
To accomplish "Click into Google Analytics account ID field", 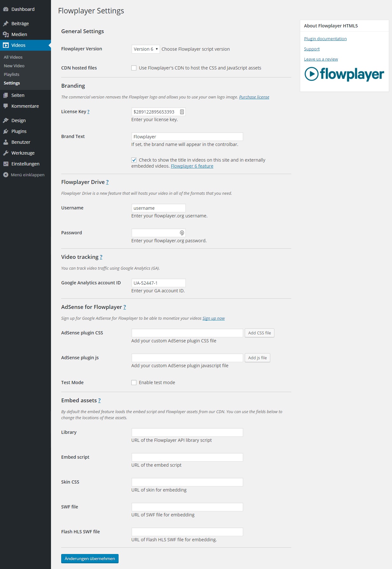I will click(158, 283).
